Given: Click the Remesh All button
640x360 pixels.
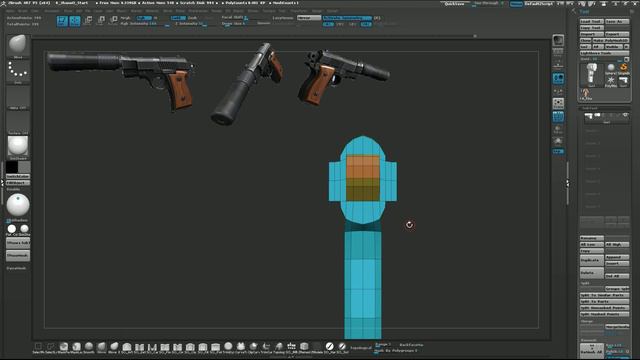Looking at the screenshot, I should coord(591,351).
